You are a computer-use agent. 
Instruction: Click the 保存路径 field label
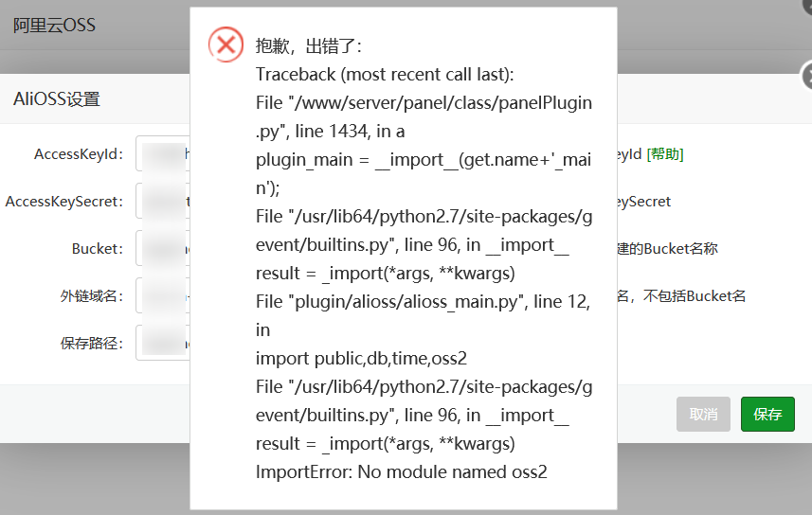tap(92, 343)
